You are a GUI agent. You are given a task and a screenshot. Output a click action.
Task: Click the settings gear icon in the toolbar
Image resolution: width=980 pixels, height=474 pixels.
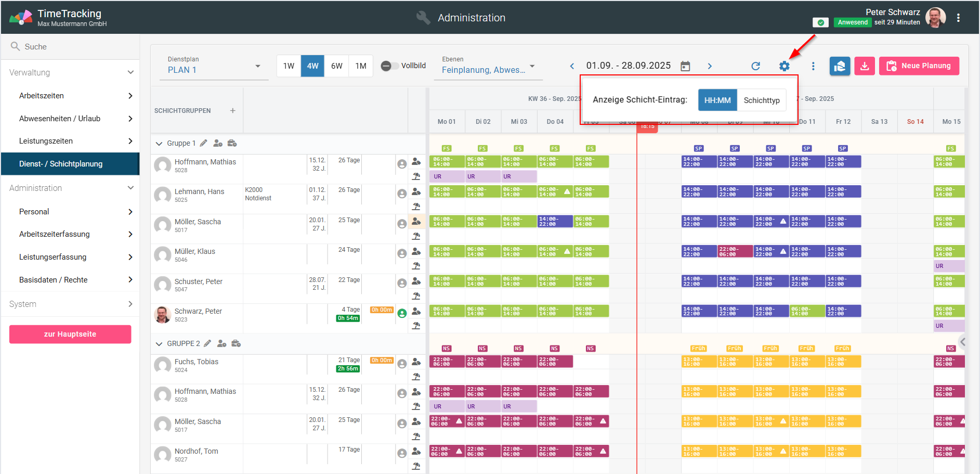coord(784,66)
